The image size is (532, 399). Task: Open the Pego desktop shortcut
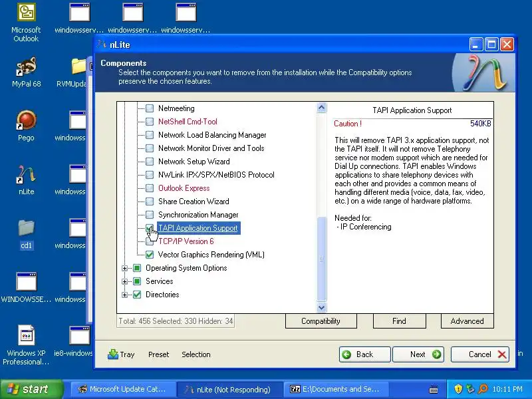(x=26, y=126)
